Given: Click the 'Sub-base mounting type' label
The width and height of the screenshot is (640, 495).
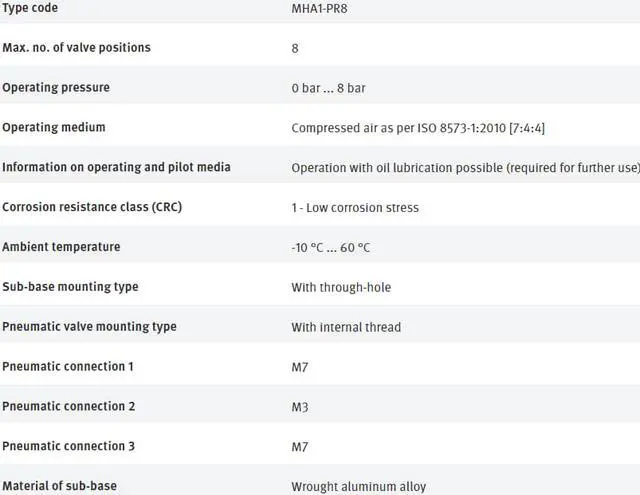Looking at the screenshot, I should [70, 287].
